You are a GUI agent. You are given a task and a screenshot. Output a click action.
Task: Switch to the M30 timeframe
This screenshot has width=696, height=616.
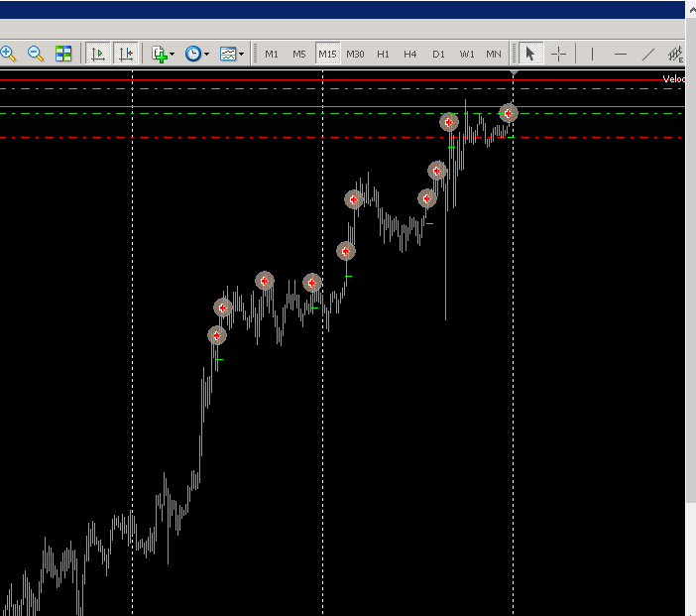(355, 54)
